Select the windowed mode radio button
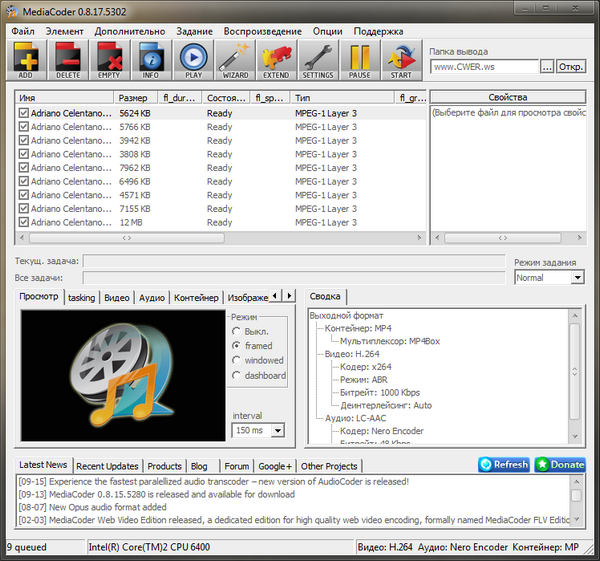This screenshot has height=561, width=600. click(236, 360)
